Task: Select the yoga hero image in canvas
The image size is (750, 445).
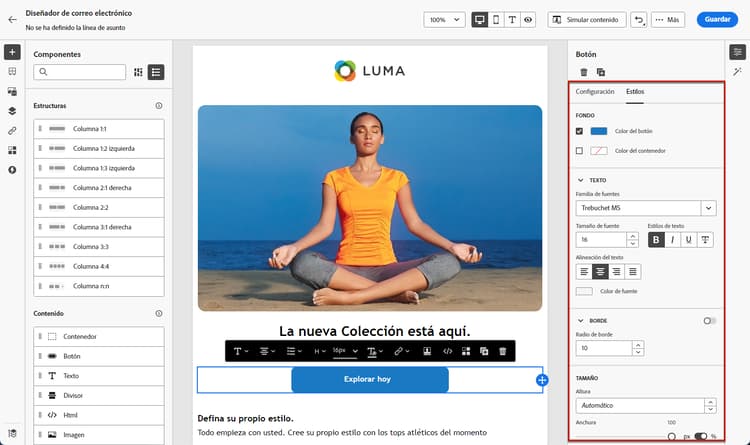Action: pyautogui.click(x=370, y=208)
